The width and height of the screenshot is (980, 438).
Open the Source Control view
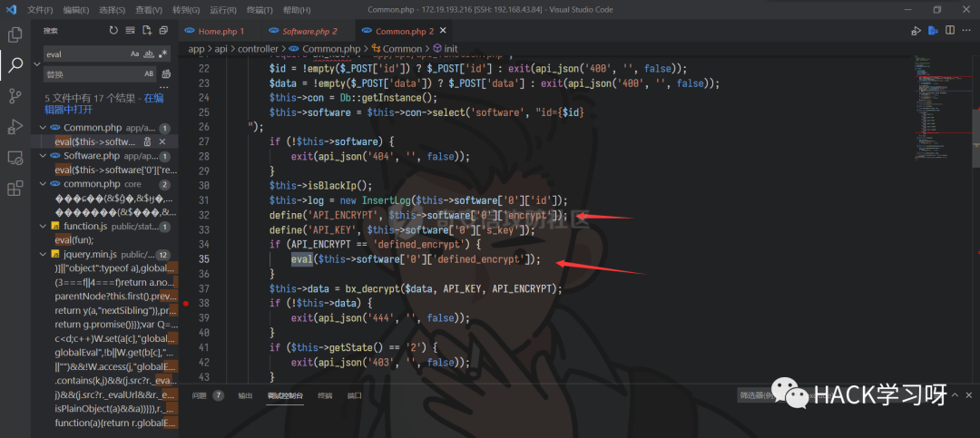15,96
